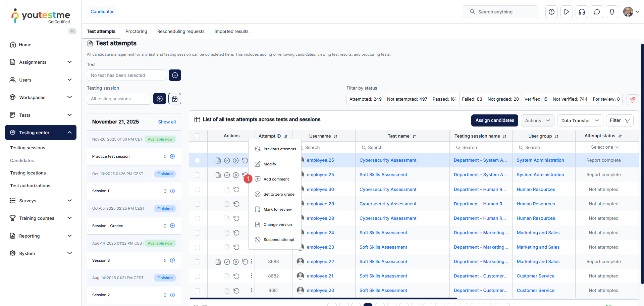
Task: Collapse the sidebar with double-chevron icon
Action: 72,31
